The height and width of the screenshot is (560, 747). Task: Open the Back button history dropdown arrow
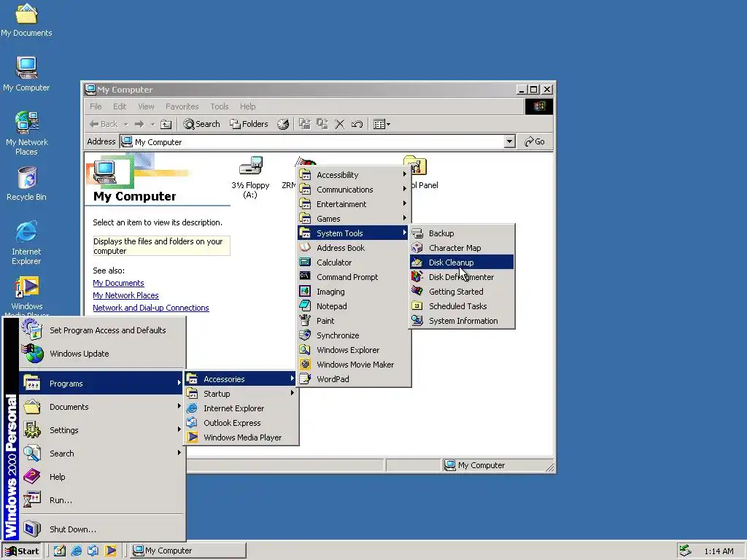point(125,124)
